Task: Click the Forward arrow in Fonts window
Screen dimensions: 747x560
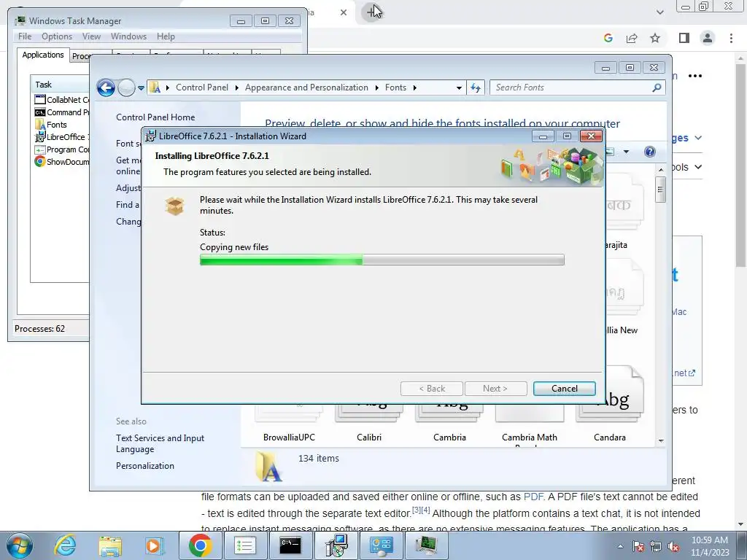Action: click(126, 87)
